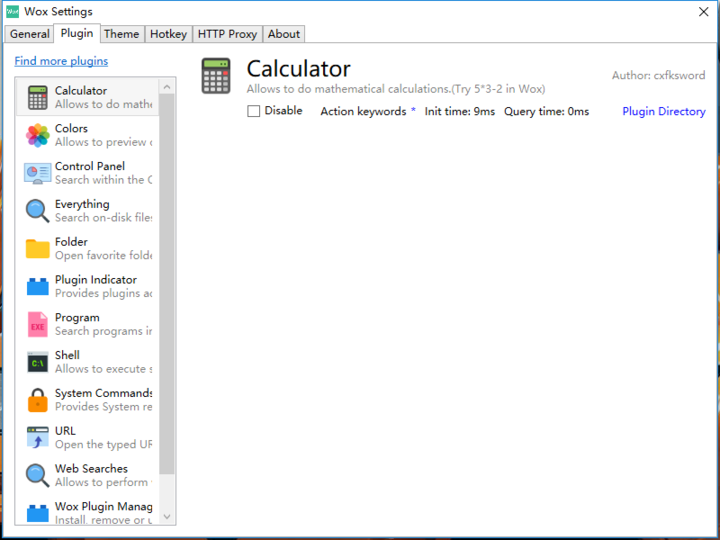The image size is (720, 540).
Task: Click the large Calculator icon in details
Action: 216,76
